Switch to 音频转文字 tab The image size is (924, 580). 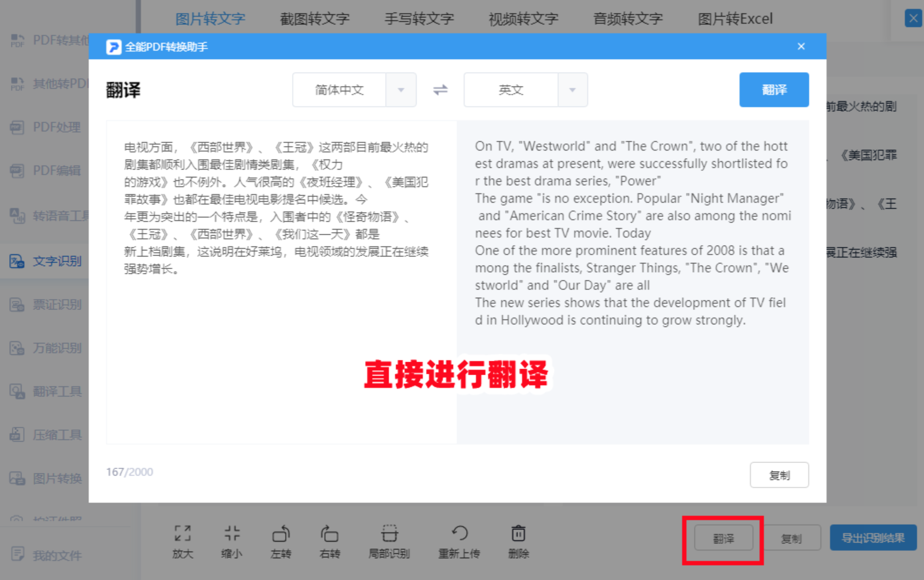coord(628,19)
